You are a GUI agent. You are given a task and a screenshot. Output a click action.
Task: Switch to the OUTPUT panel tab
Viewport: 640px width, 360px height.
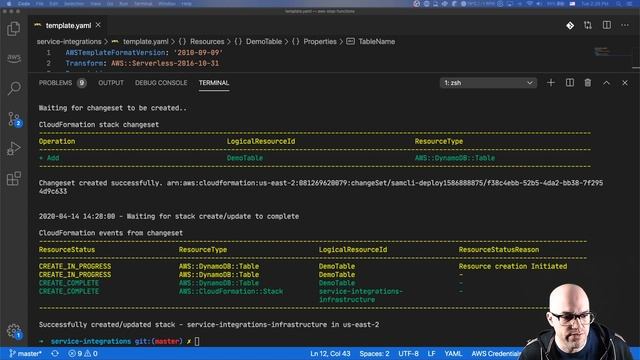click(111, 83)
